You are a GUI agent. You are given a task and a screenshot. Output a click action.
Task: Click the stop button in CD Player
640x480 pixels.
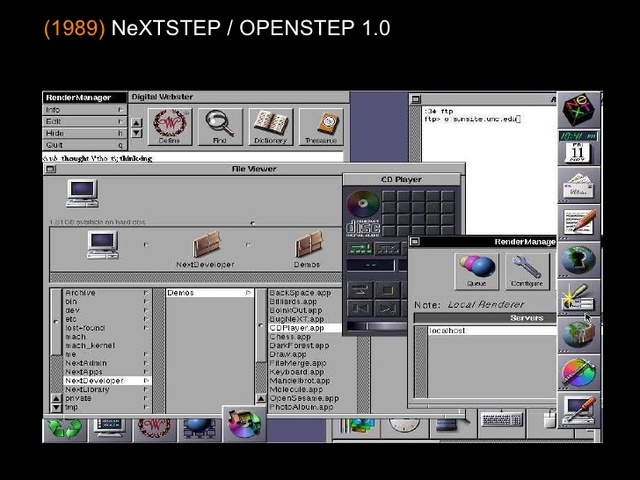click(x=387, y=290)
